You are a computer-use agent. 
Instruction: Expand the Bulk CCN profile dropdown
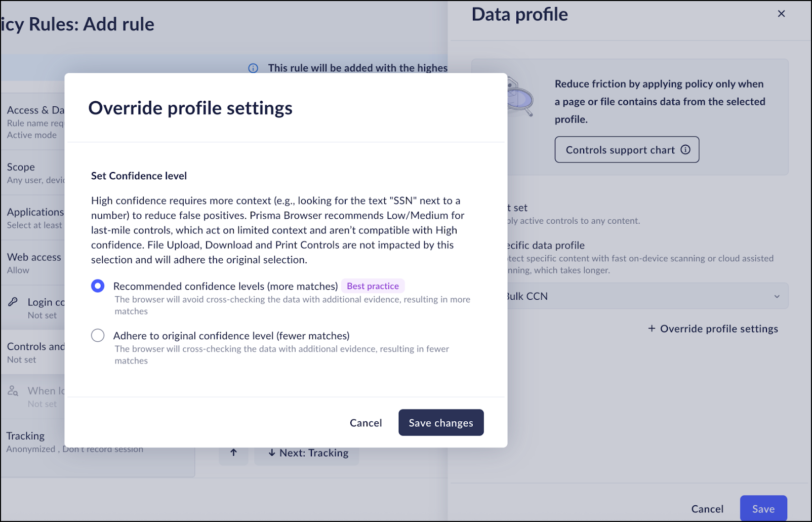777,296
